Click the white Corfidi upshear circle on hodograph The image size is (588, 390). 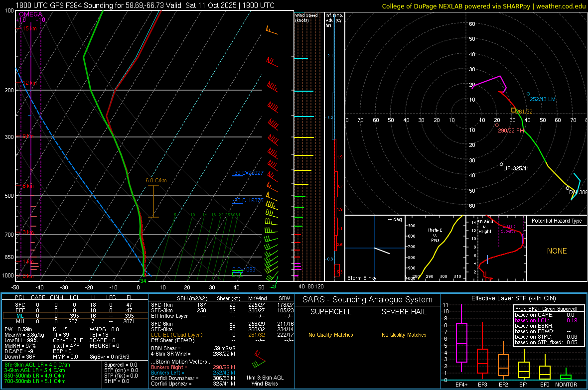click(501, 164)
